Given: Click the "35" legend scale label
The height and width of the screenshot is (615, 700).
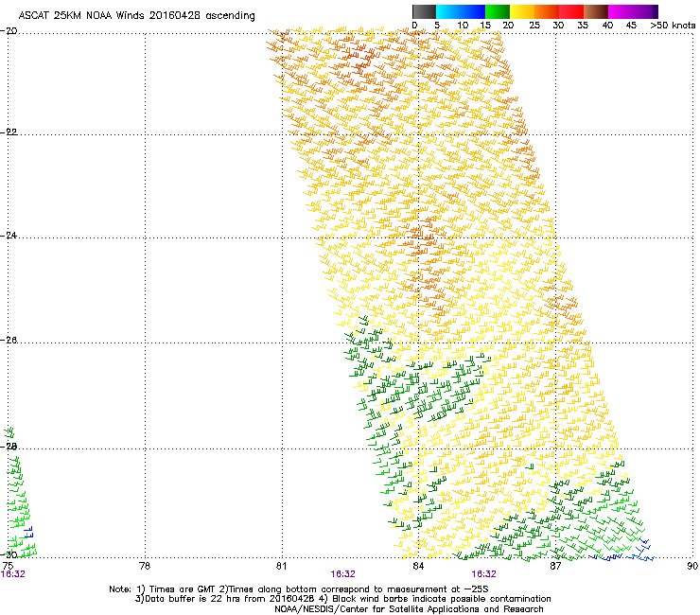Looking at the screenshot, I should (583, 26).
